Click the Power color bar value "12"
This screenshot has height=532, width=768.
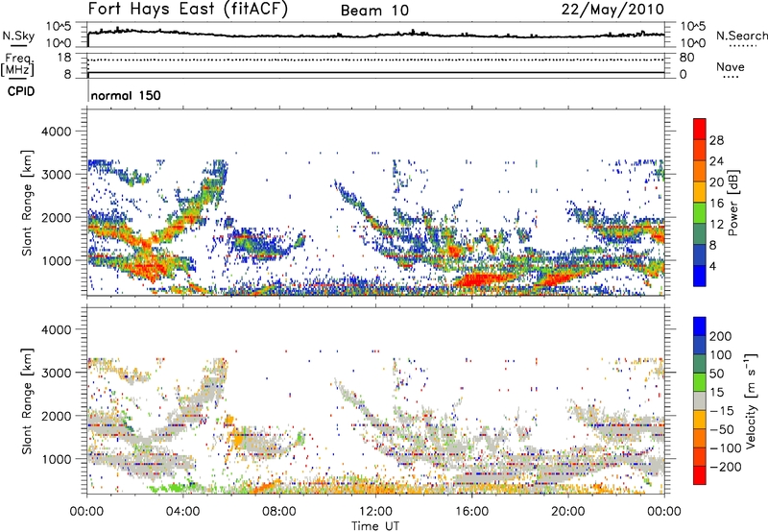716,224
